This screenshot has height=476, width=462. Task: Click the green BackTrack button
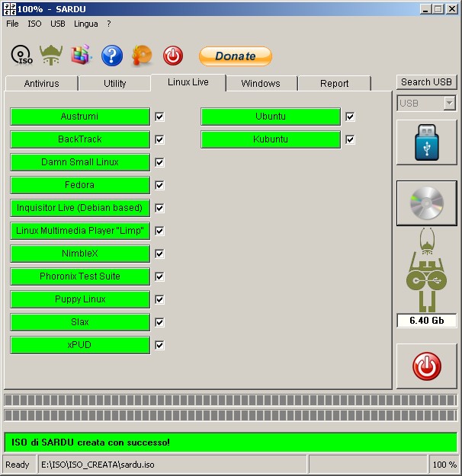coord(80,139)
